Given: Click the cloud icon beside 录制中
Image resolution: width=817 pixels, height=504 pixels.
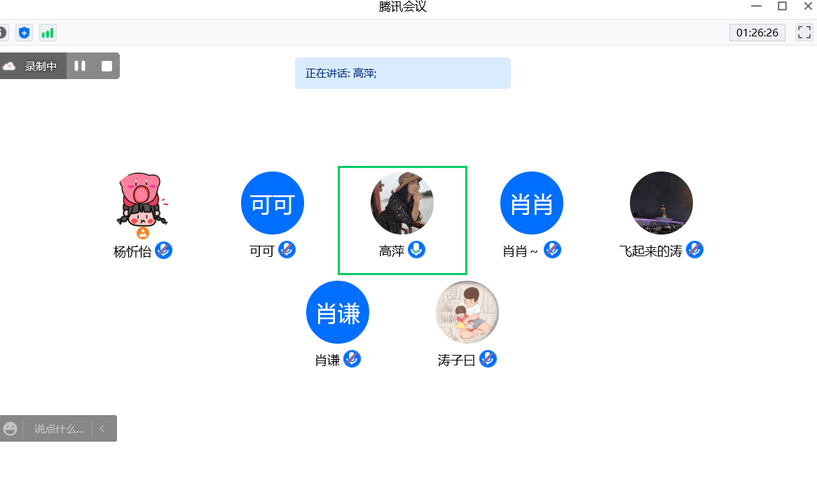Looking at the screenshot, I should coord(9,66).
